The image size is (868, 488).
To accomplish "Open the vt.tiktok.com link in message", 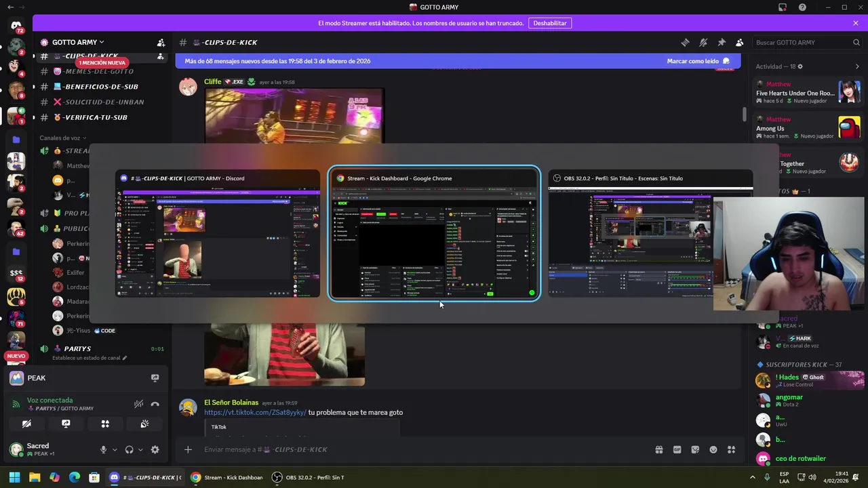I will 255,412.
